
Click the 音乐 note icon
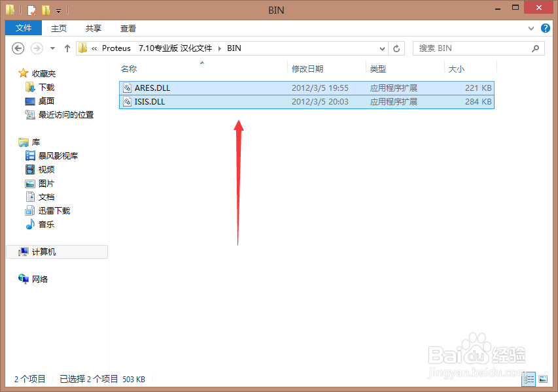(30, 224)
